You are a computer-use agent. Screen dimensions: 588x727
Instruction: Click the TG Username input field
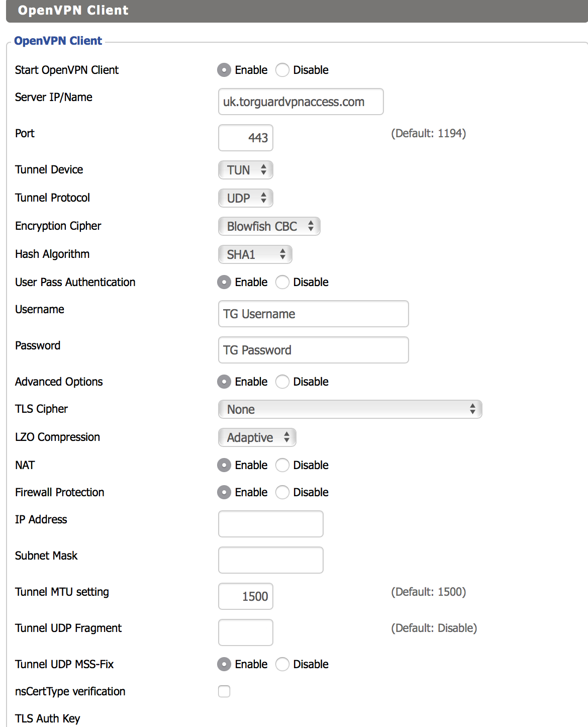[x=314, y=314]
